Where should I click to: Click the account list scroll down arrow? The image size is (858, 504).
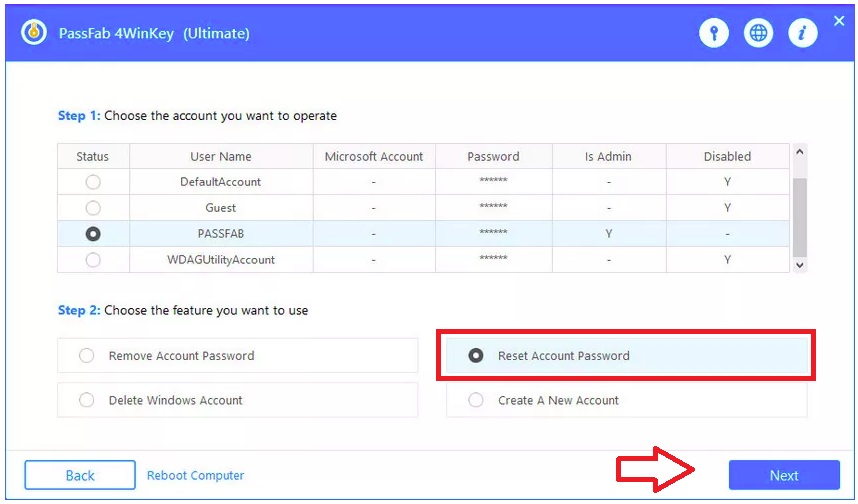pos(799,265)
